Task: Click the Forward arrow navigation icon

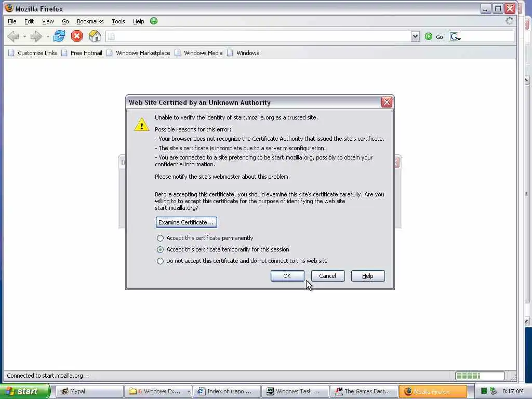Action: click(x=36, y=36)
